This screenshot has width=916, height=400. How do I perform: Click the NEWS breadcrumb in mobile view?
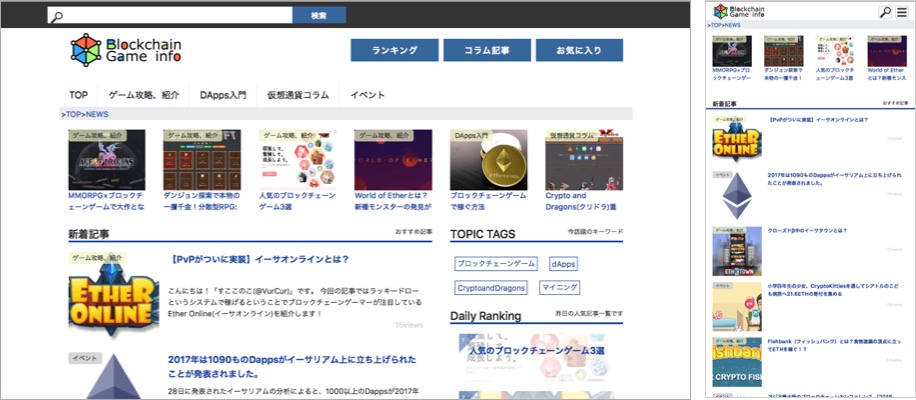733,26
